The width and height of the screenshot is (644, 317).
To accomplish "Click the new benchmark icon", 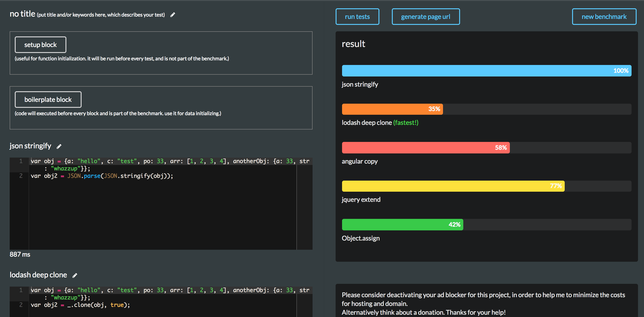I will (603, 16).
